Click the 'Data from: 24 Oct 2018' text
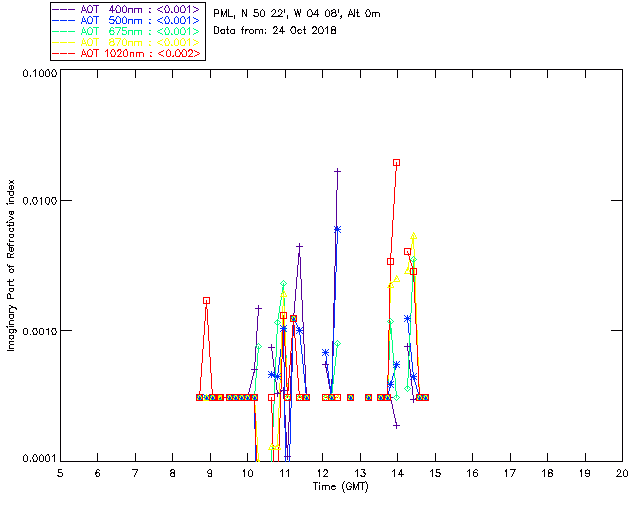The height and width of the screenshot is (512, 640). tap(275, 31)
